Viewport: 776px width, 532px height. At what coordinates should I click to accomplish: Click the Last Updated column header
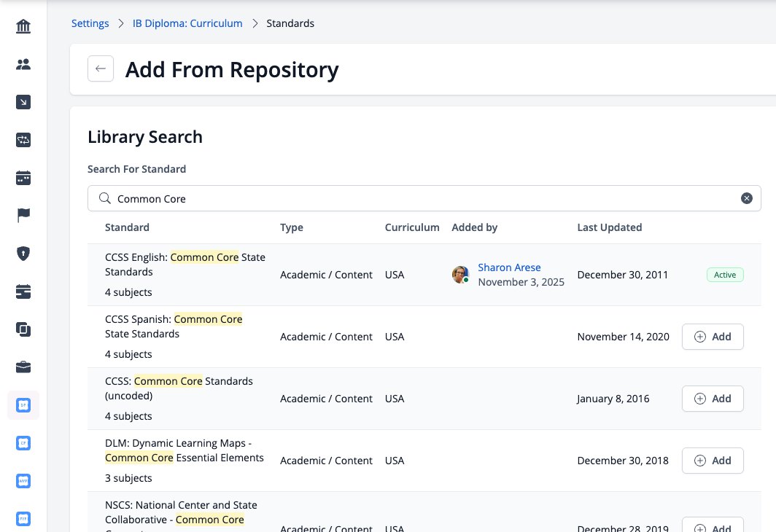point(610,227)
